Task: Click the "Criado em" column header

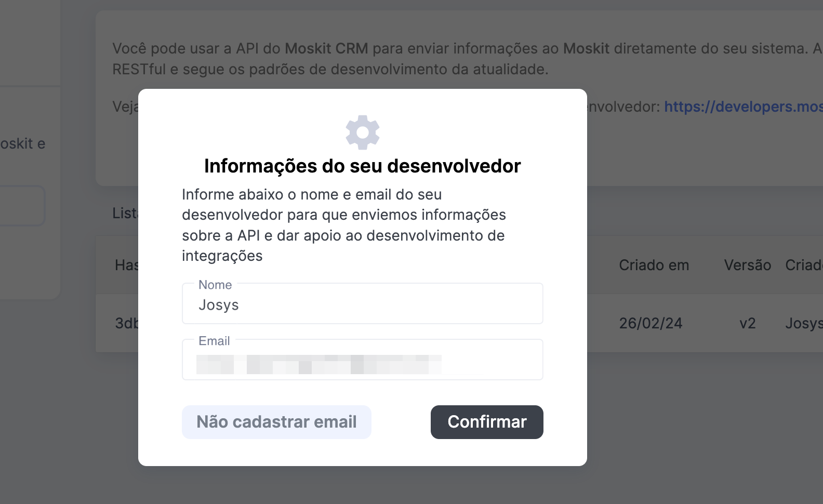Action: point(654,265)
